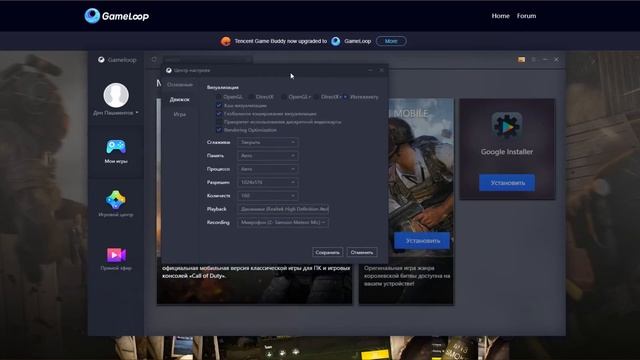
Task: Open the Память memory dropdown
Action: 268,156
